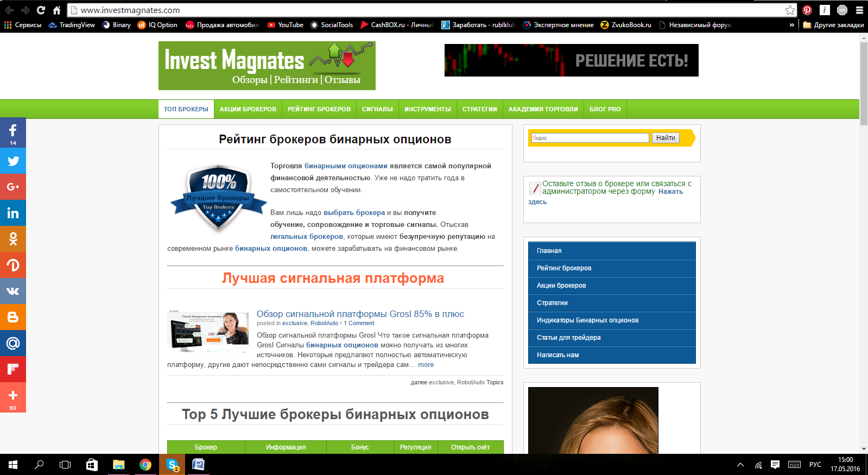Expand the system tray hidden icons

pos(740,465)
